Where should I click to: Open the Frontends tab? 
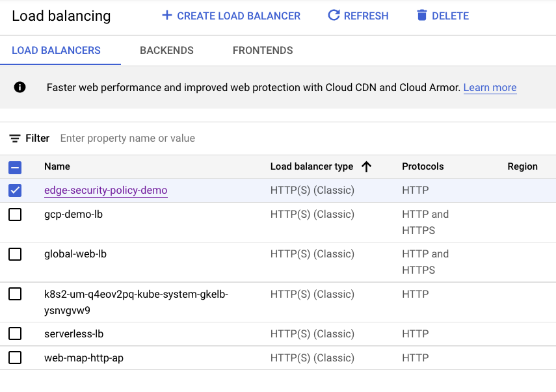point(263,51)
